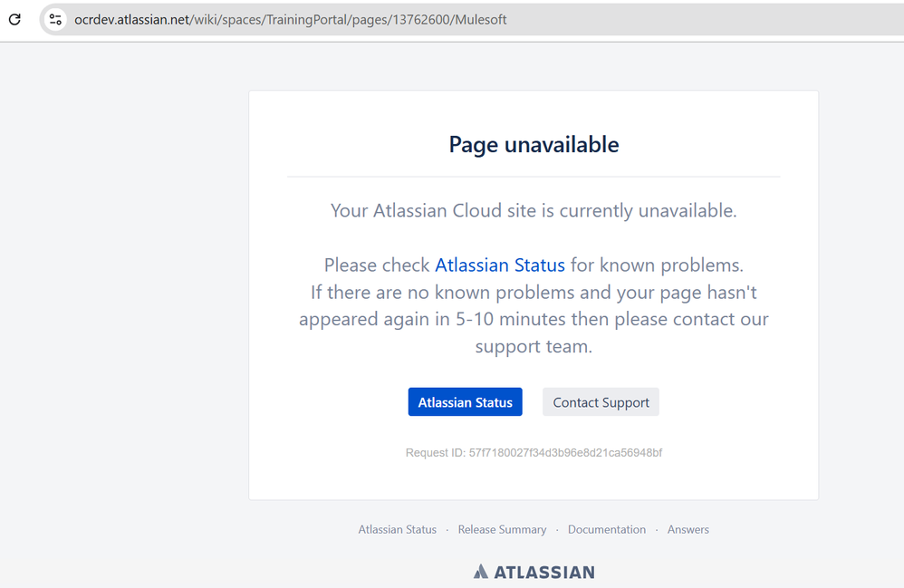The height and width of the screenshot is (588, 904).
Task: Click the Request ID text
Action: click(534, 452)
